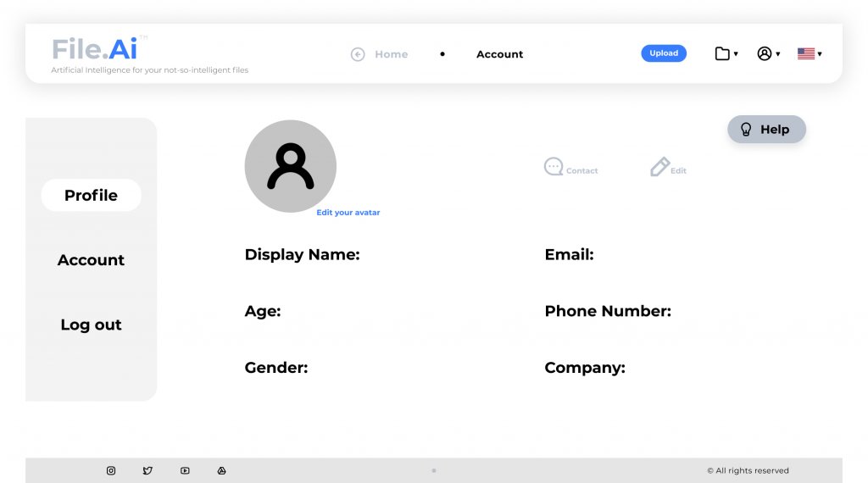This screenshot has width=868, height=483.
Task: Click the Edit pencil icon
Action: [659, 167]
